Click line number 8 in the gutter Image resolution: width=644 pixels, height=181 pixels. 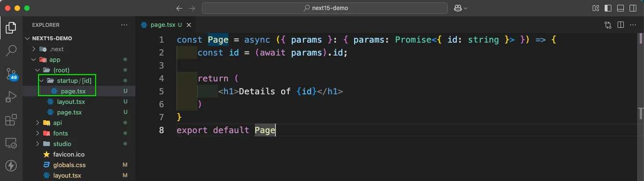(x=161, y=130)
